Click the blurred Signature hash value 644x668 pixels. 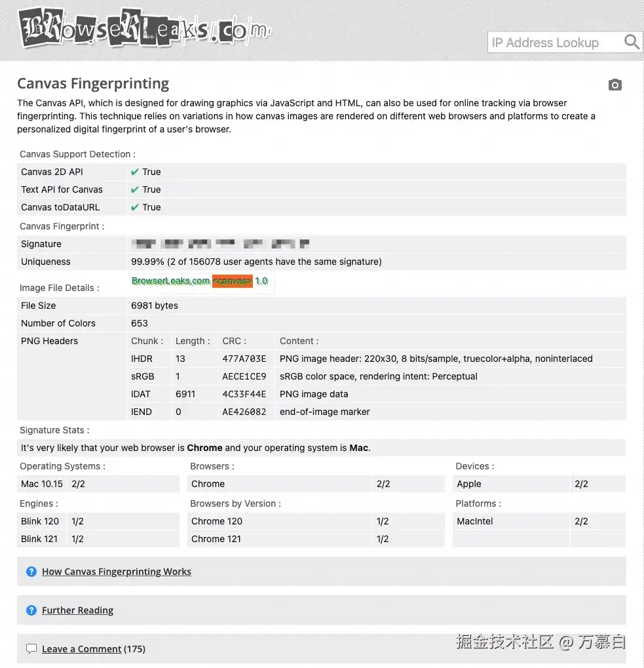tap(220, 244)
